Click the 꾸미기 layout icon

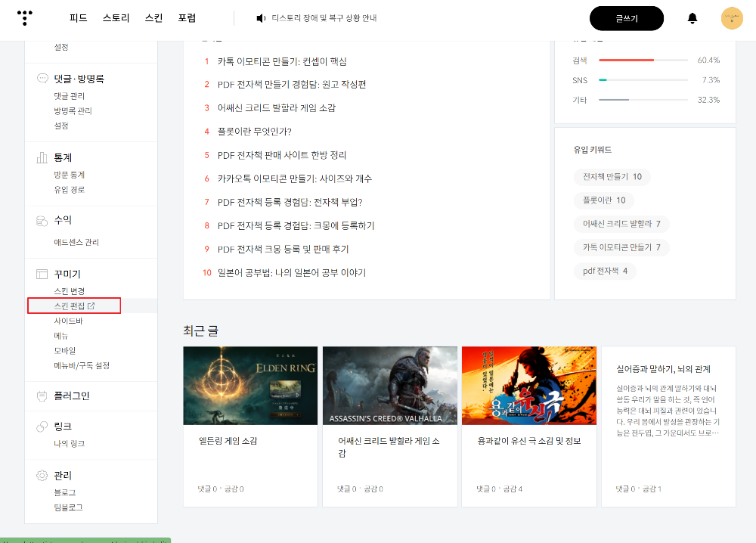coord(42,274)
